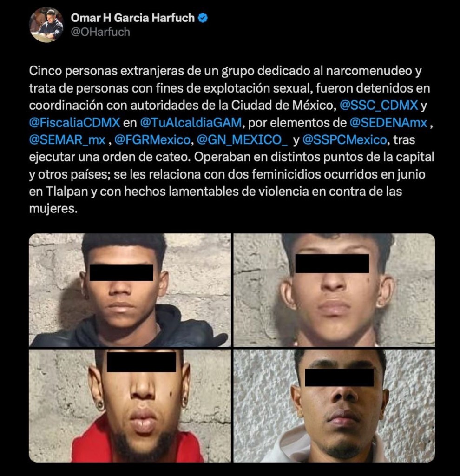Viewport: 460px width, 476px height.
Task: Open the Omar H Garcia Harfuch display name
Action: 132,18
